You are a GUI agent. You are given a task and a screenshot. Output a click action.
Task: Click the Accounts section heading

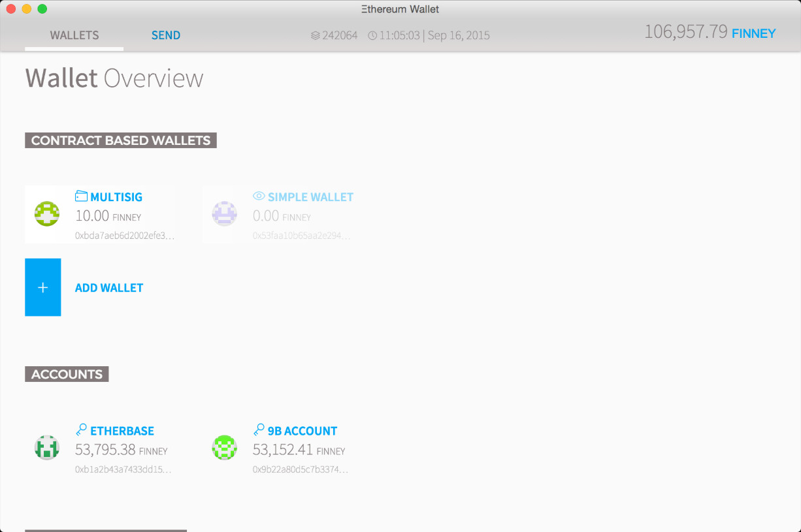click(67, 374)
